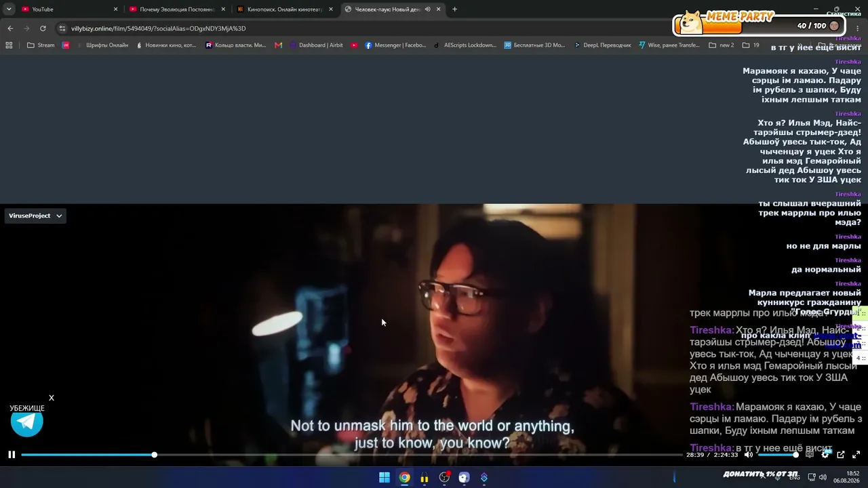Open the Gmail bookmark icon
Screen dimensions: 868x488
pos(278,45)
